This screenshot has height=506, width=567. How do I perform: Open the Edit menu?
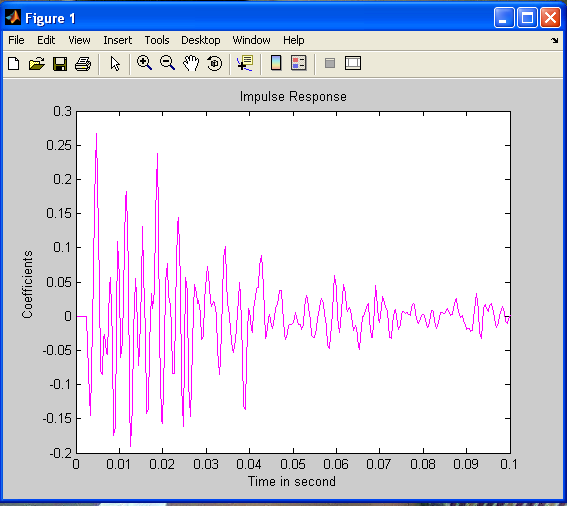point(46,40)
